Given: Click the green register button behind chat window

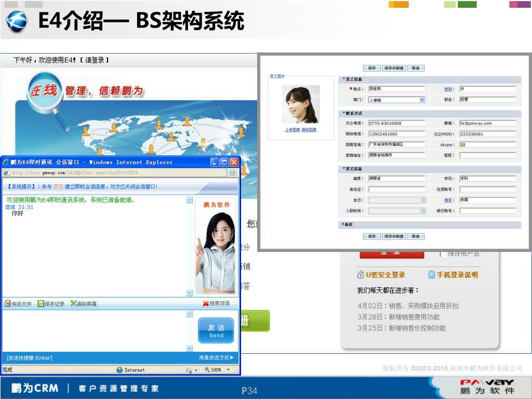Looking at the screenshot, I should tap(255, 321).
